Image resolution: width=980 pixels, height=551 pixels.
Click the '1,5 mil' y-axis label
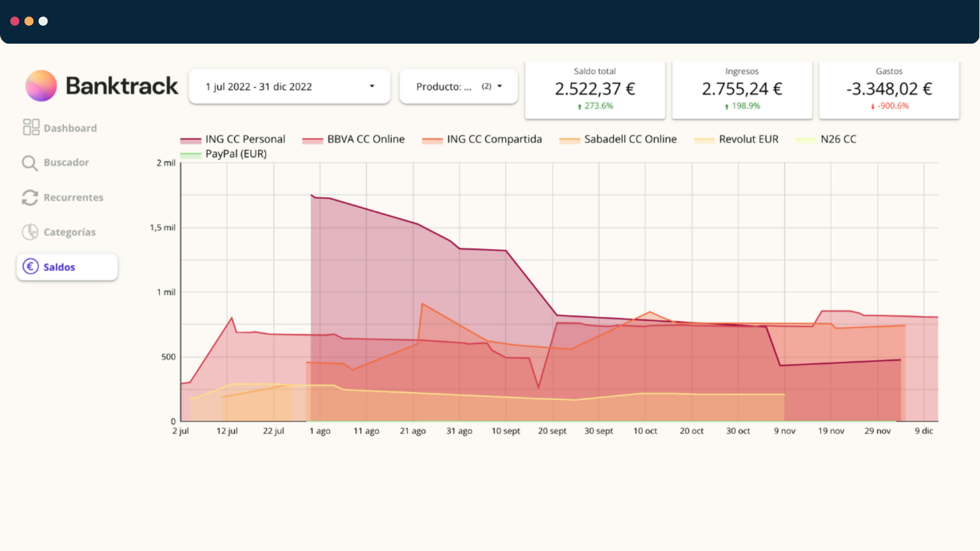tap(162, 227)
